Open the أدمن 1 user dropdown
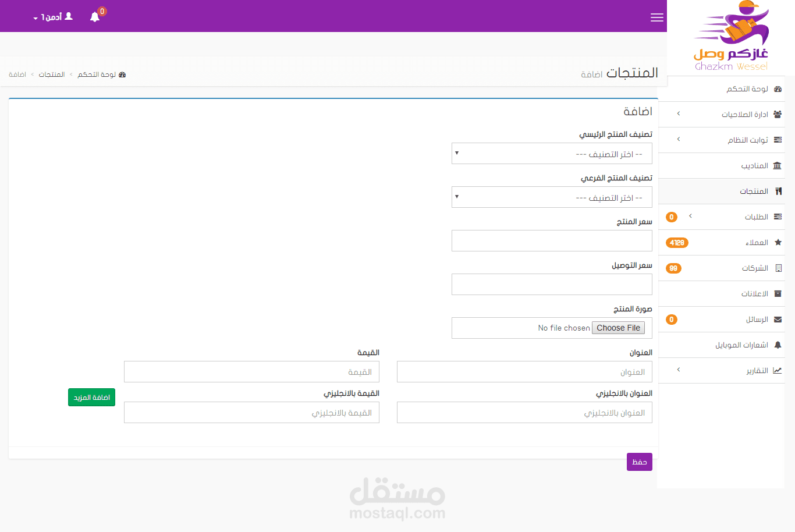Viewport: 795px width, 532px height. point(53,17)
